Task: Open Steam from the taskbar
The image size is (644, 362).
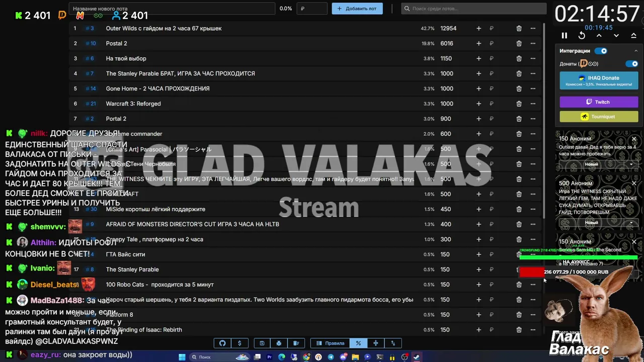Action: pyautogui.click(x=417, y=357)
